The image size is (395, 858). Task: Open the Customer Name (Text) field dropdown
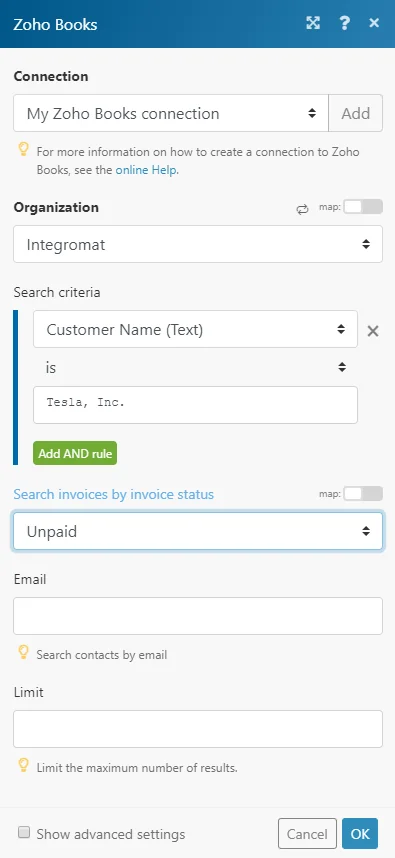pos(195,329)
